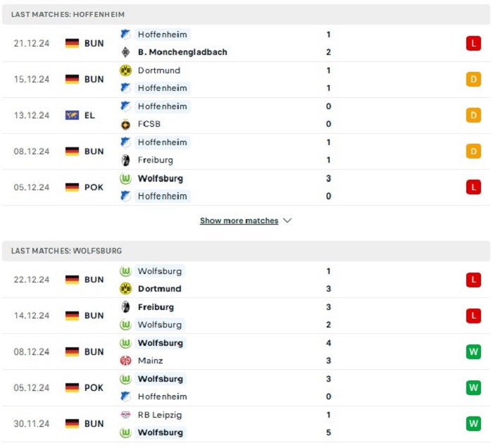Click Wolfsburg crest in 22.12.24 match row
Viewport: 493px width, 448px height.
(125, 271)
